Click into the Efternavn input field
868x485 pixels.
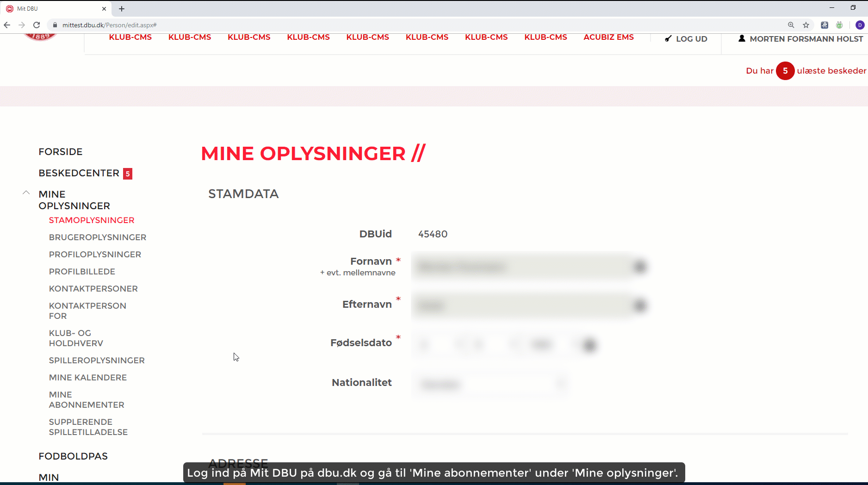tap(522, 305)
